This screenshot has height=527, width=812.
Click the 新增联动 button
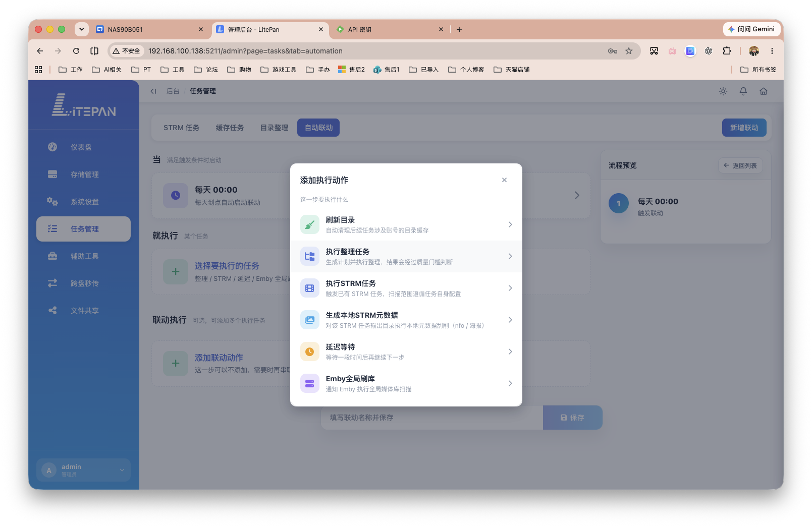coord(744,128)
